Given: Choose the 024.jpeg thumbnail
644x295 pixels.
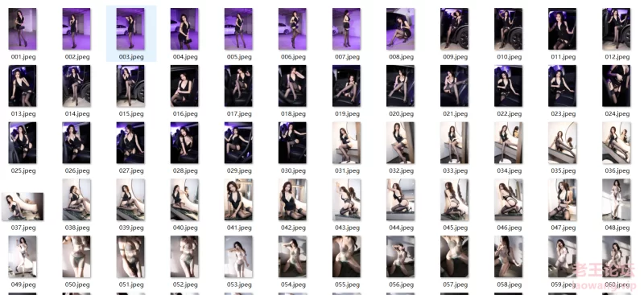Looking at the screenshot, I should [x=616, y=86].
